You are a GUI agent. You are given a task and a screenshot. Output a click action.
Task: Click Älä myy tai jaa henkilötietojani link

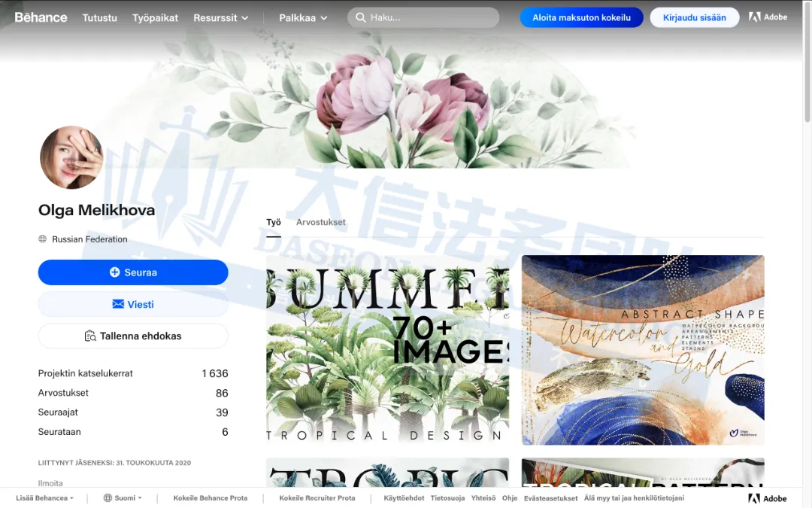click(x=634, y=497)
